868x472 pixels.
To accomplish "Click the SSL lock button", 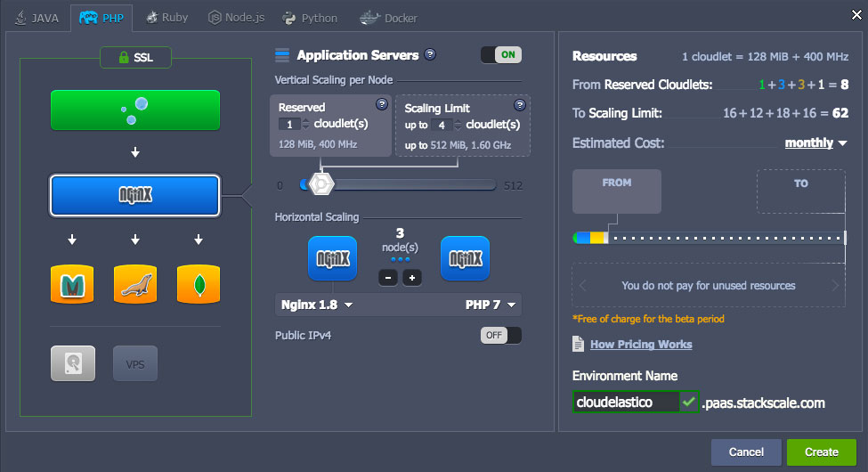I will point(135,58).
